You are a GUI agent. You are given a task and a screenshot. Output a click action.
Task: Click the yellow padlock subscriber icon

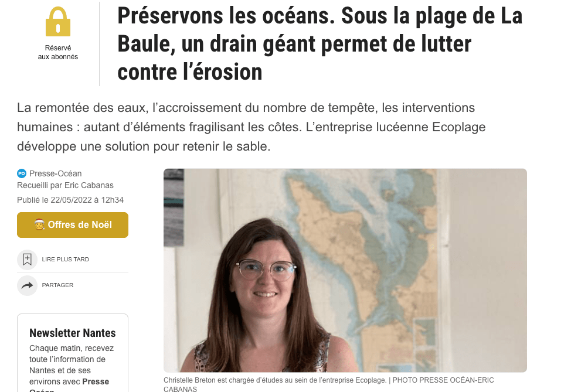point(58,22)
